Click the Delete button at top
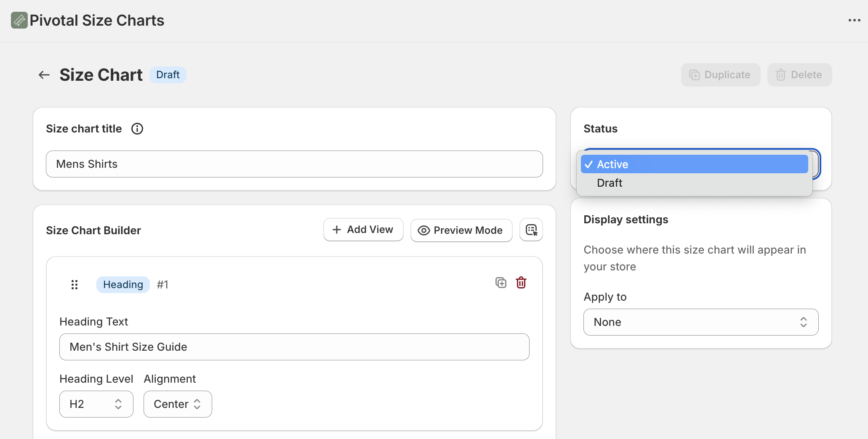868x439 pixels. click(x=799, y=75)
